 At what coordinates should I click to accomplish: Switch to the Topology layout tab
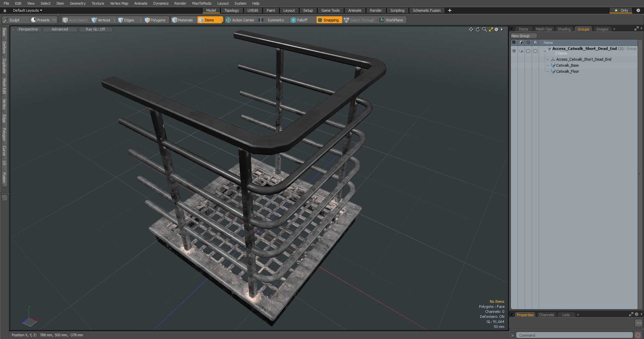point(231,10)
